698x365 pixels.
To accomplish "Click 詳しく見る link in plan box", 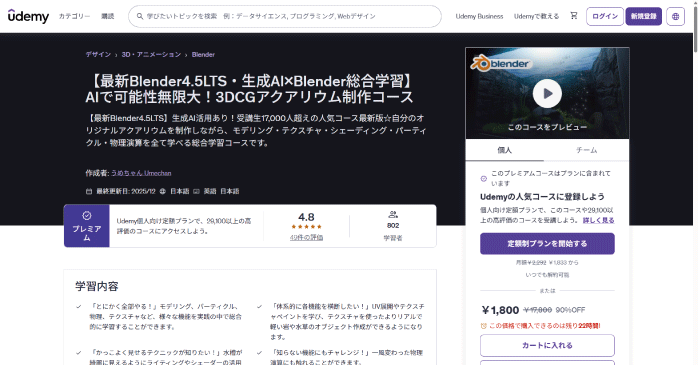I will click(x=598, y=220).
